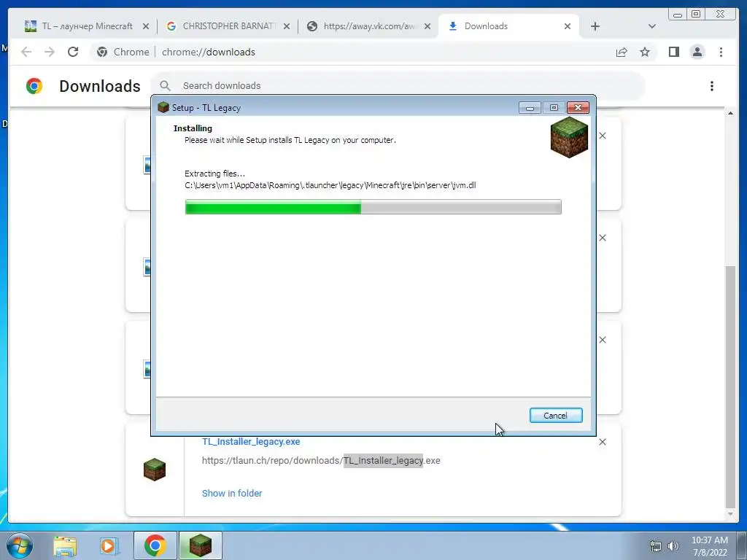Viewport: 747px width, 560px height.
Task: Click the installation progress bar
Action: coord(373,206)
